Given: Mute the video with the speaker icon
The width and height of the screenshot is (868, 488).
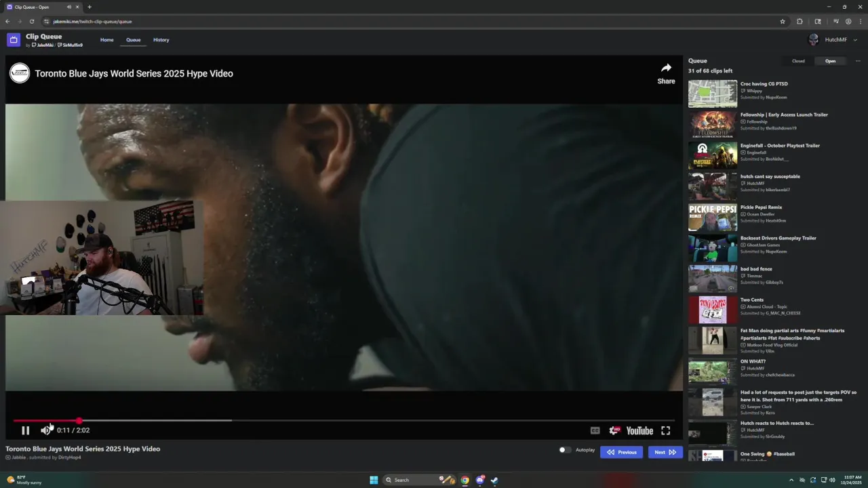Looking at the screenshot, I should (45, 430).
